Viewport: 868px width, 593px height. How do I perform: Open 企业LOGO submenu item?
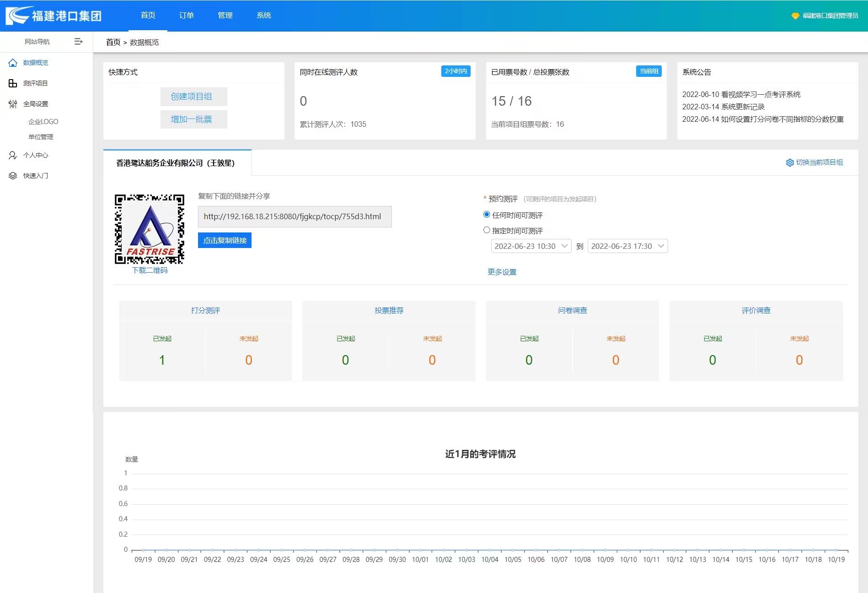[x=43, y=122]
